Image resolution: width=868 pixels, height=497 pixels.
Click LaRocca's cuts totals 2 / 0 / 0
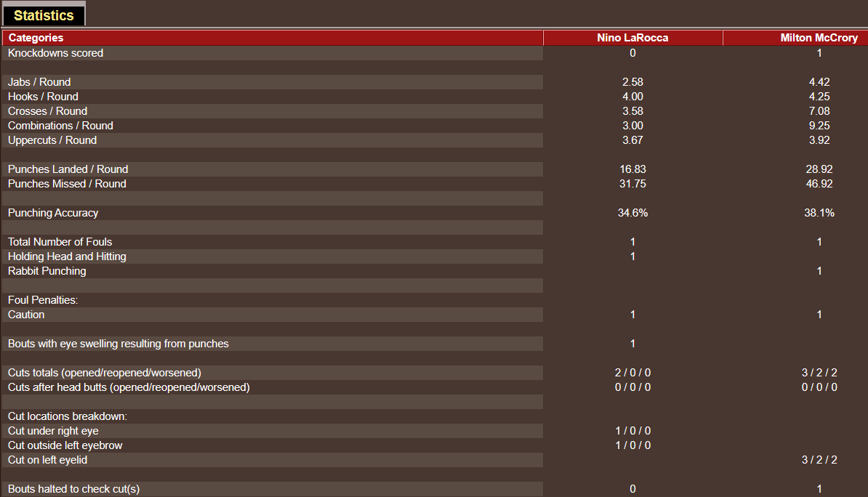click(632, 373)
